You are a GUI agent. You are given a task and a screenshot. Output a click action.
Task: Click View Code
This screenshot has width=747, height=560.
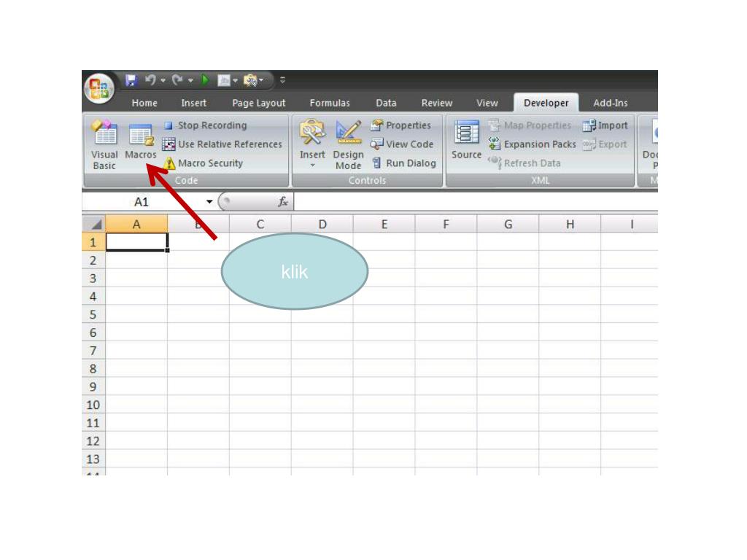(x=402, y=144)
